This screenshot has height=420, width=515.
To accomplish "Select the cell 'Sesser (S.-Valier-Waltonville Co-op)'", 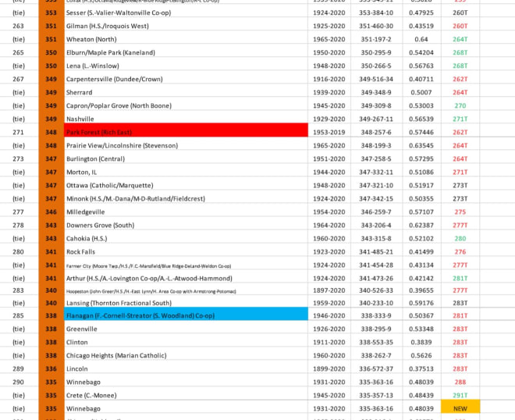I will tap(186, 12).
